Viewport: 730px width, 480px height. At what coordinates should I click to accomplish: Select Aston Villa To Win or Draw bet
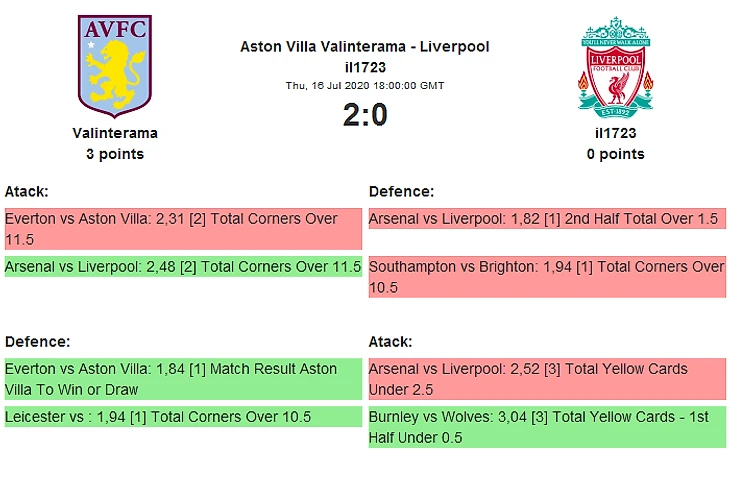pos(182,379)
